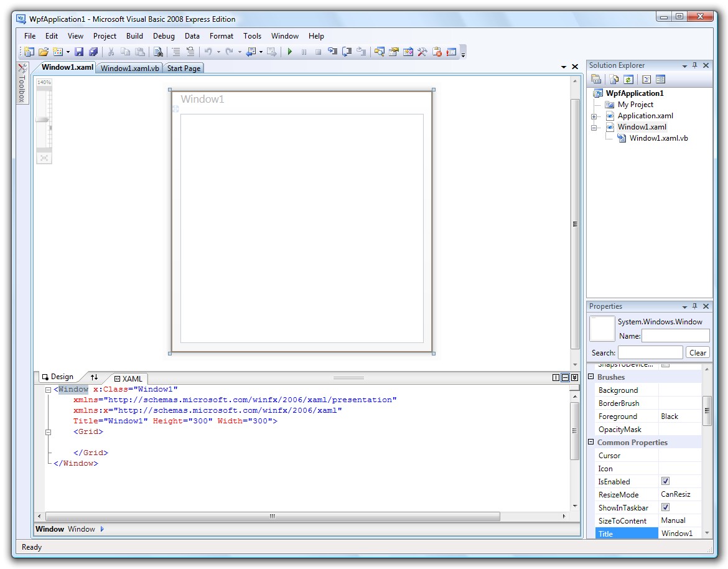Image resolution: width=728 pixels, height=569 pixels.
Task: Click the Navigate Backward icon
Action: click(x=251, y=52)
